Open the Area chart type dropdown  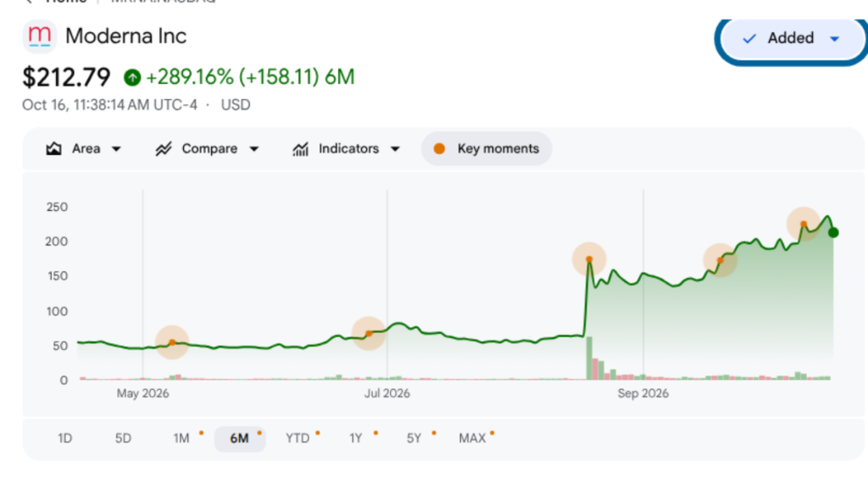pyautogui.click(x=116, y=149)
